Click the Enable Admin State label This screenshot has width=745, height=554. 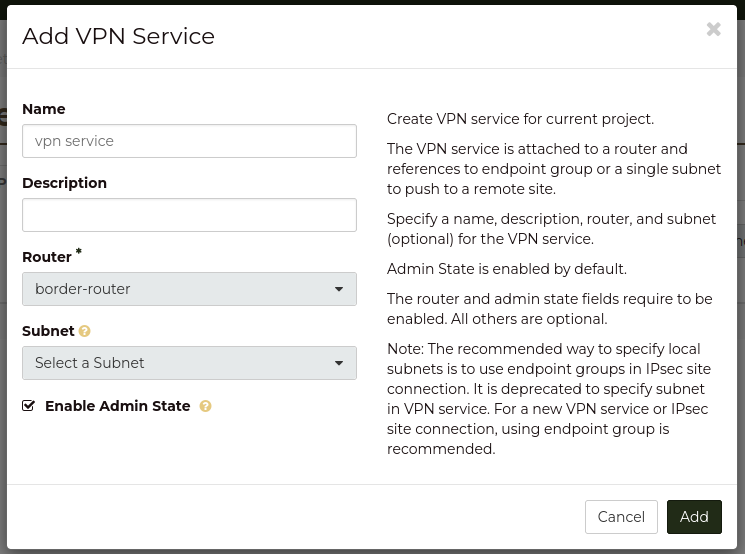click(117, 406)
